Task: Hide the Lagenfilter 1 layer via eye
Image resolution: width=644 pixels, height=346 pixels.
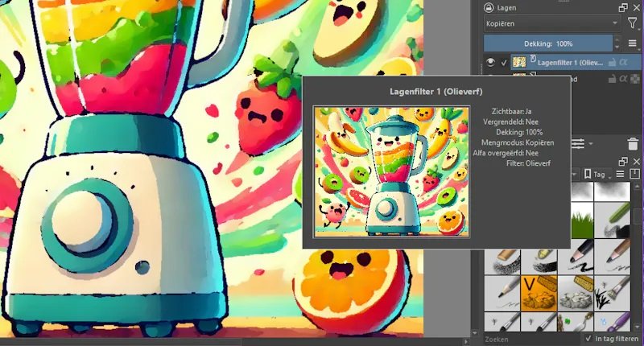Action: [490, 63]
